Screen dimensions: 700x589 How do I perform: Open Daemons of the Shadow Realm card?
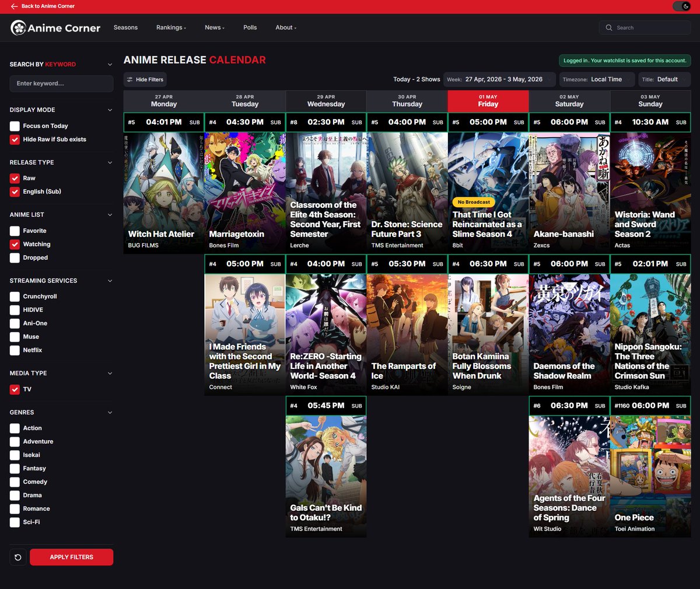tap(569, 334)
